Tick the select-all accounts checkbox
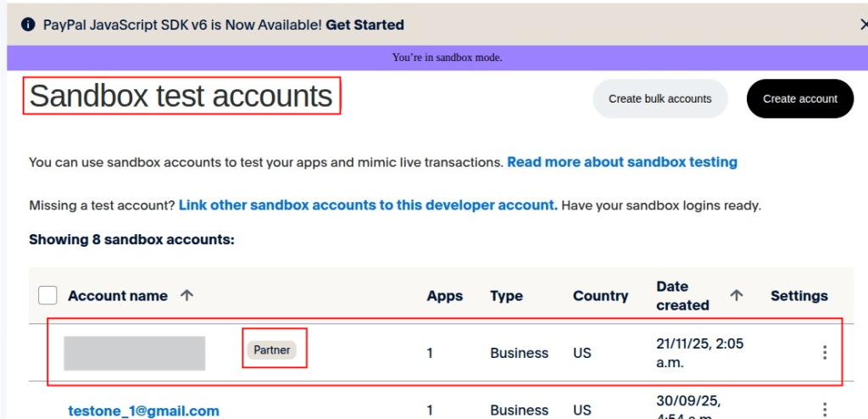The image size is (868, 419). [x=47, y=295]
